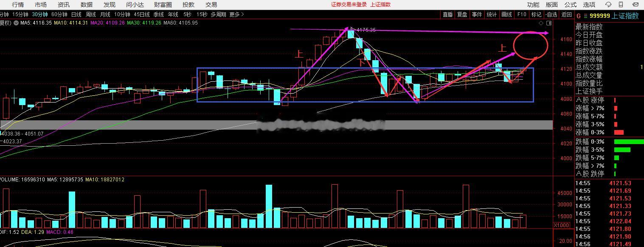This screenshot has height=247, width=644.
Task: Click the 直播 toolbar button
Action: pyautogui.click(x=448, y=14)
